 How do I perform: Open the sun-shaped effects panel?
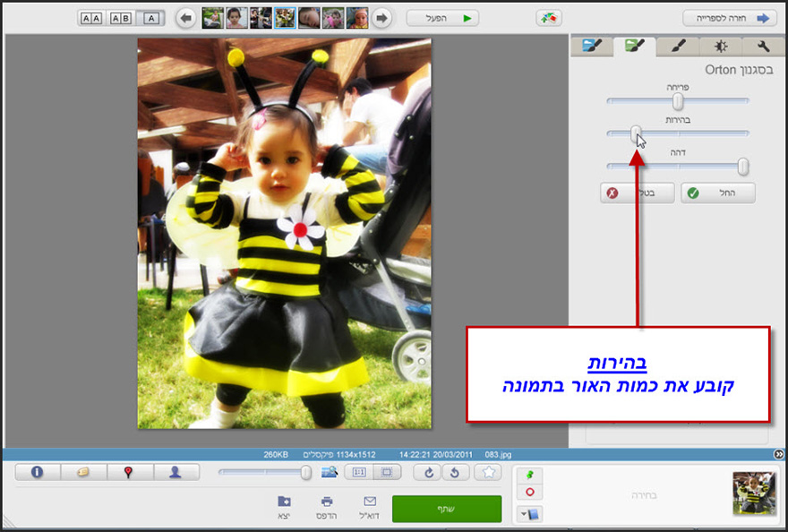(721, 45)
